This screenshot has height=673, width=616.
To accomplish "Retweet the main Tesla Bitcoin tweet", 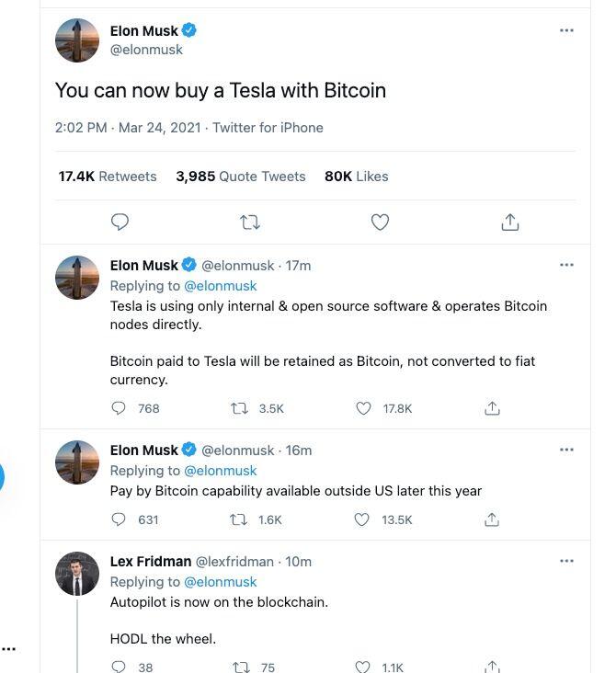I will point(249,222).
